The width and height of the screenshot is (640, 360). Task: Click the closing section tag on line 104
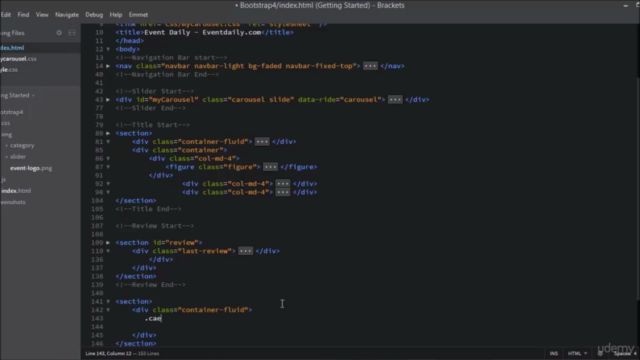pyautogui.click(x=136, y=200)
